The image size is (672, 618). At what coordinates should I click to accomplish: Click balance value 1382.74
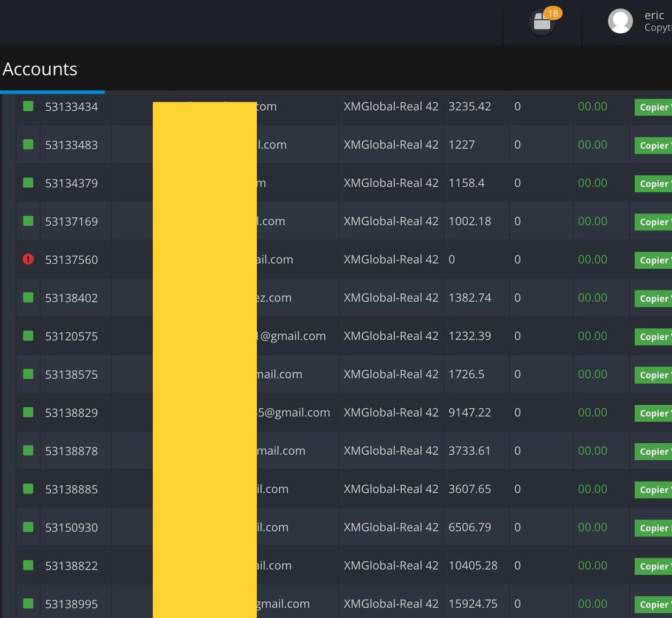[x=470, y=298]
